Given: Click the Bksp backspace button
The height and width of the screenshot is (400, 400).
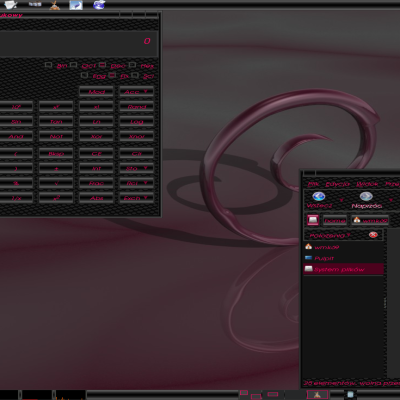Looking at the screenshot, I should pos(56,154).
